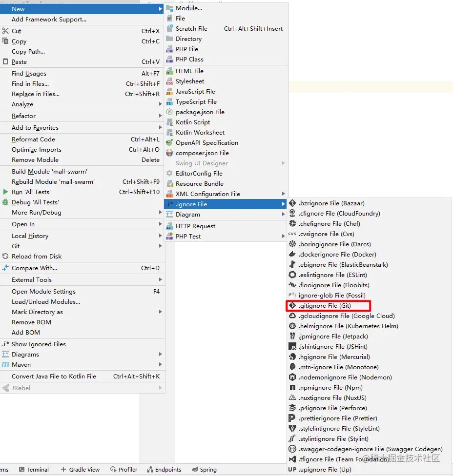Open the Endpoints tool window

pyautogui.click(x=164, y=470)
